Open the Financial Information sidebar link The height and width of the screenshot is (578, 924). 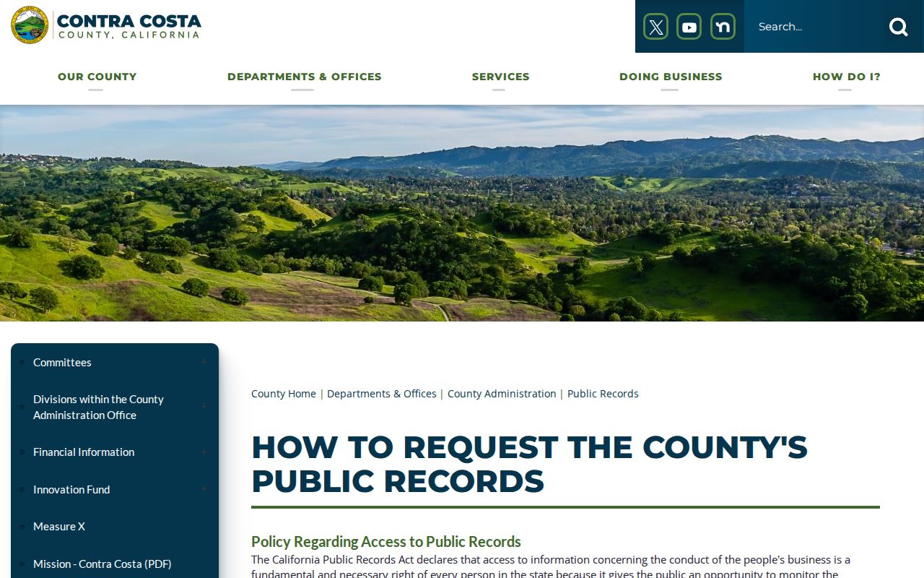pyautogui.click(x=84, y=452)
